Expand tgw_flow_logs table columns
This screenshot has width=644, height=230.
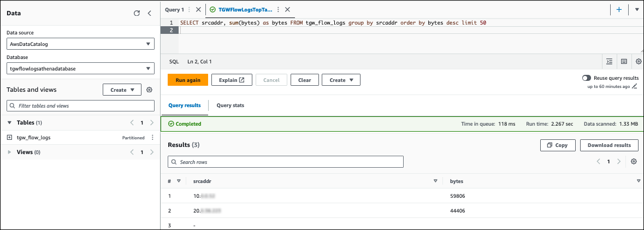click(x=10, y=138)
